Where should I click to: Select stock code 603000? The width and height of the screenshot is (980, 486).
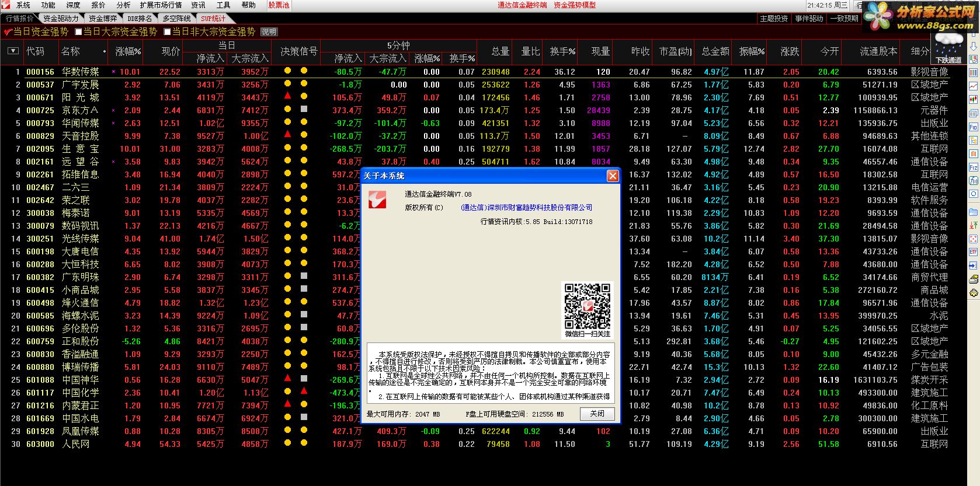(x=40, y=444)
